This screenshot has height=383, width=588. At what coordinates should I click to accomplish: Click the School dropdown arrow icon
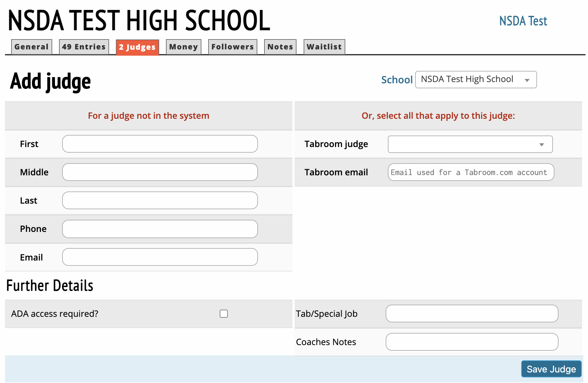(527, 80)
